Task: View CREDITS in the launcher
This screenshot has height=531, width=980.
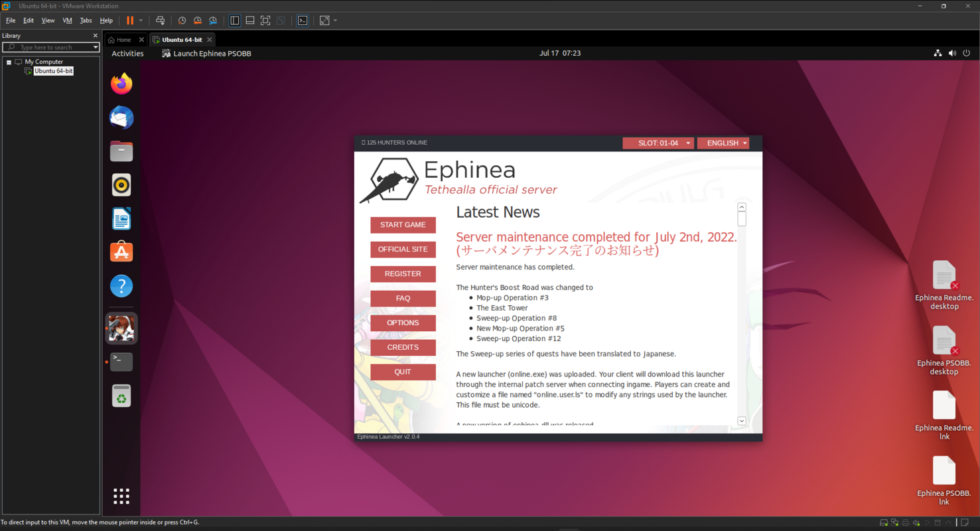Action: tap(403, 348)
